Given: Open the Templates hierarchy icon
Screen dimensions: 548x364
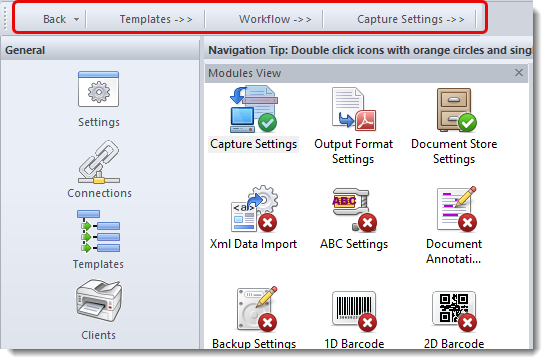Looking at the screenshot, I should 99,231.
